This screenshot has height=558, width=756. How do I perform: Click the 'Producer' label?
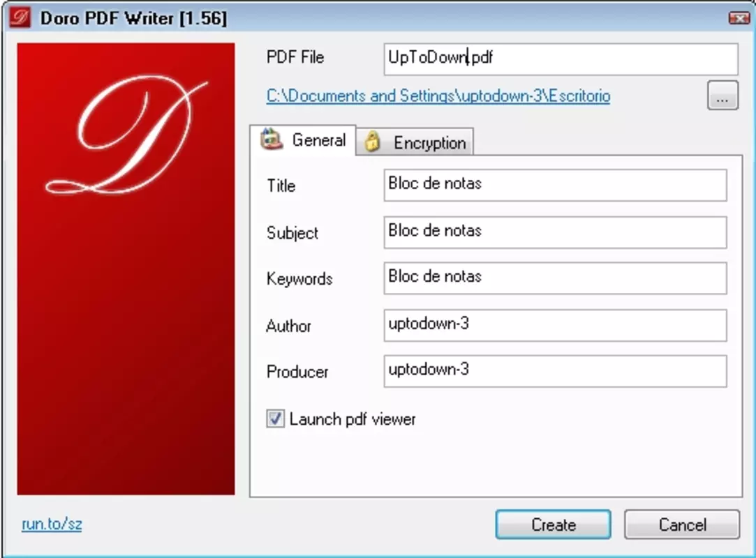[297, 372]
